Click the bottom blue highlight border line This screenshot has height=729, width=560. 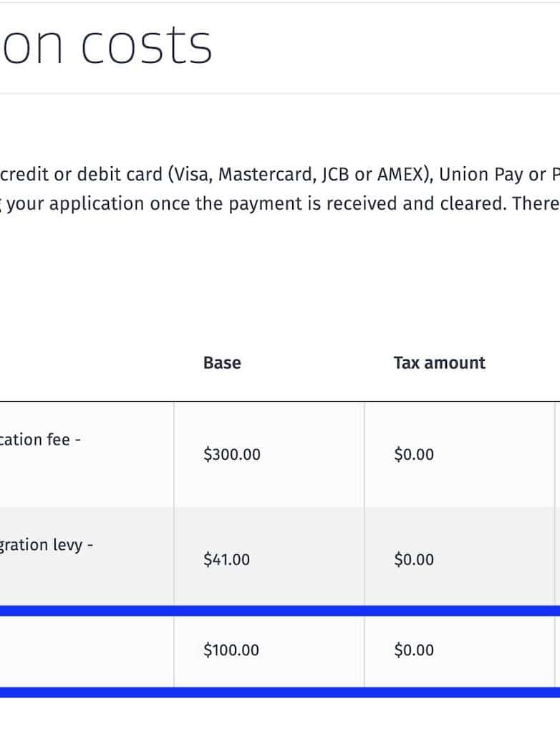point(279,692)
